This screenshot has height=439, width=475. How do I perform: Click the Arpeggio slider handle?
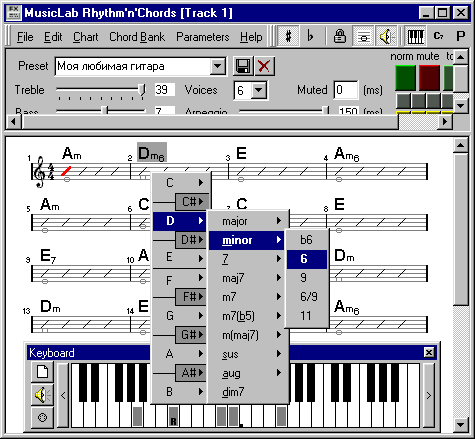click(x=325, y=110)
